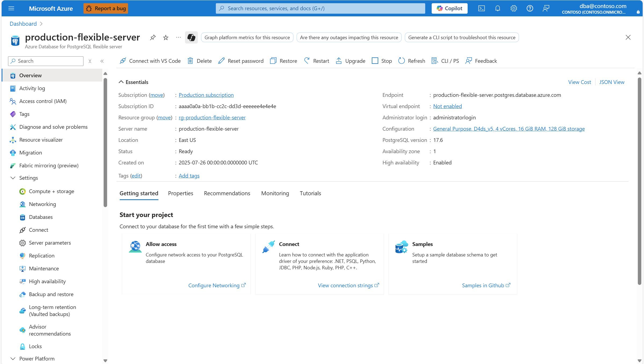Open portal settings gear icon
Viewport: 644px width, 364px height.
(514, 8)
